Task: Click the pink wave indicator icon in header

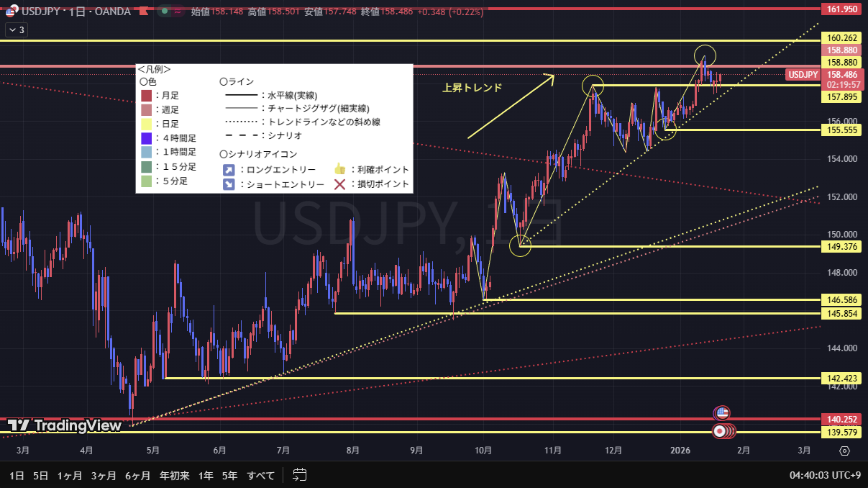Action: coord(176,12)
